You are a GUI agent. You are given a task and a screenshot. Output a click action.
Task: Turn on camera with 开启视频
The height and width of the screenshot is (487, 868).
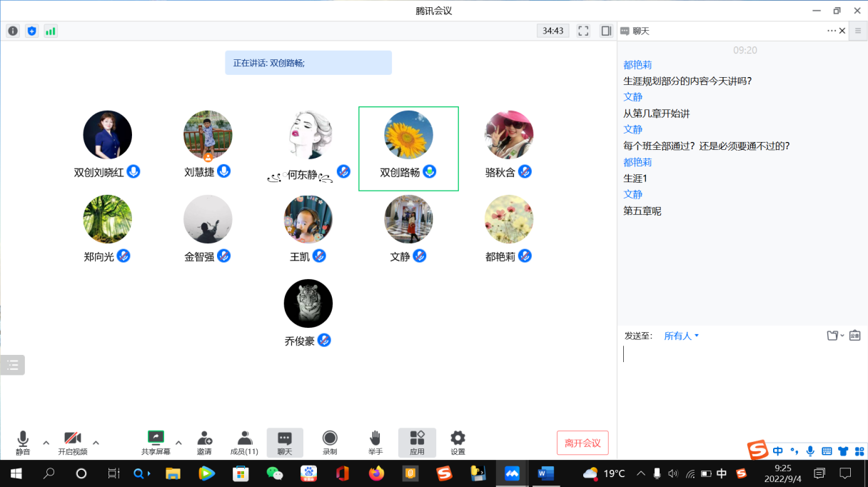tap(73, 443)
